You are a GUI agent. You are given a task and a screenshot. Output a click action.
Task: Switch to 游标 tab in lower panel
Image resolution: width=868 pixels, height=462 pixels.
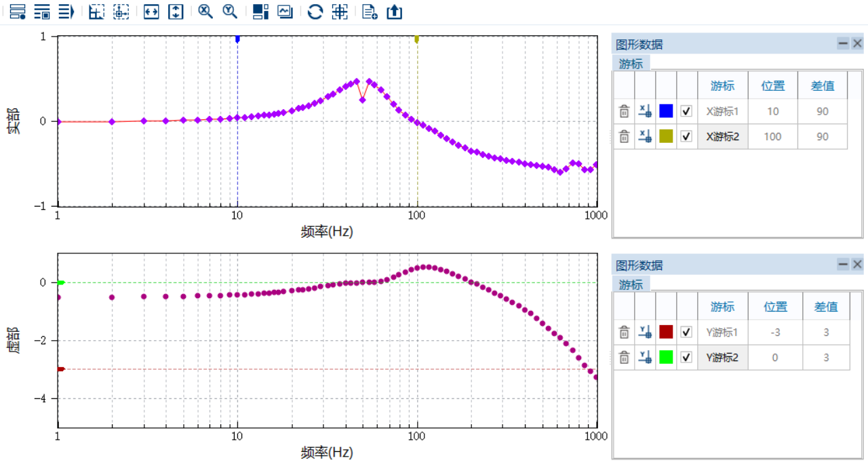[631, 285]
